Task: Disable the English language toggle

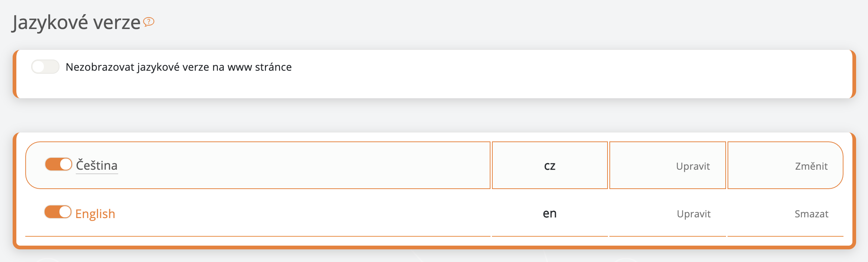Action: tap(58, 212)
